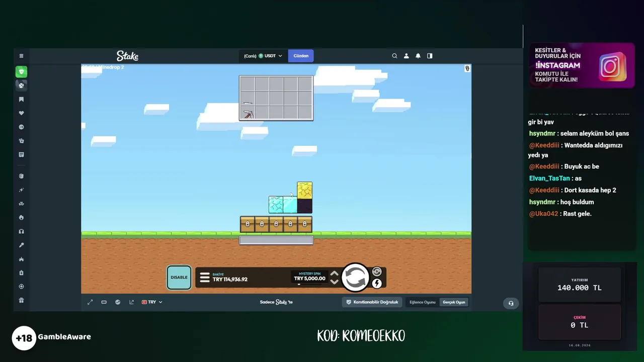644x362 pixels.
Task: Click Kanıtlanabilir Doğruluk button
Action: click(372, 302)
